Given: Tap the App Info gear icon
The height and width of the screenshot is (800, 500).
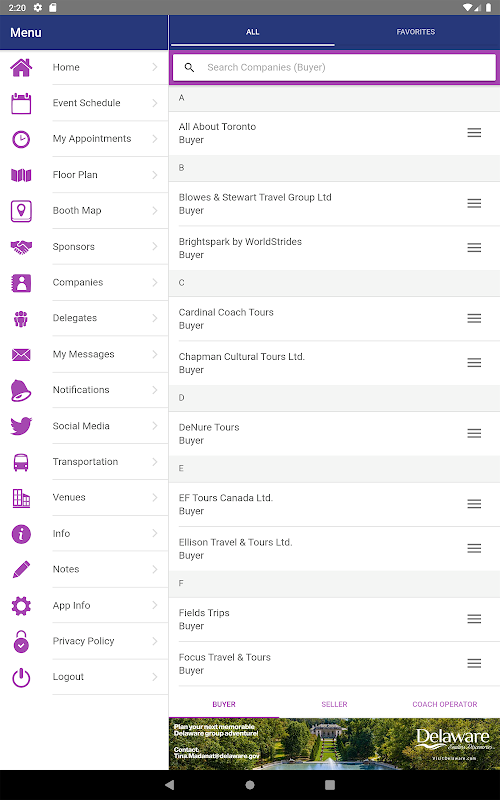Looking at the screenshot, I should coord(21,606).
